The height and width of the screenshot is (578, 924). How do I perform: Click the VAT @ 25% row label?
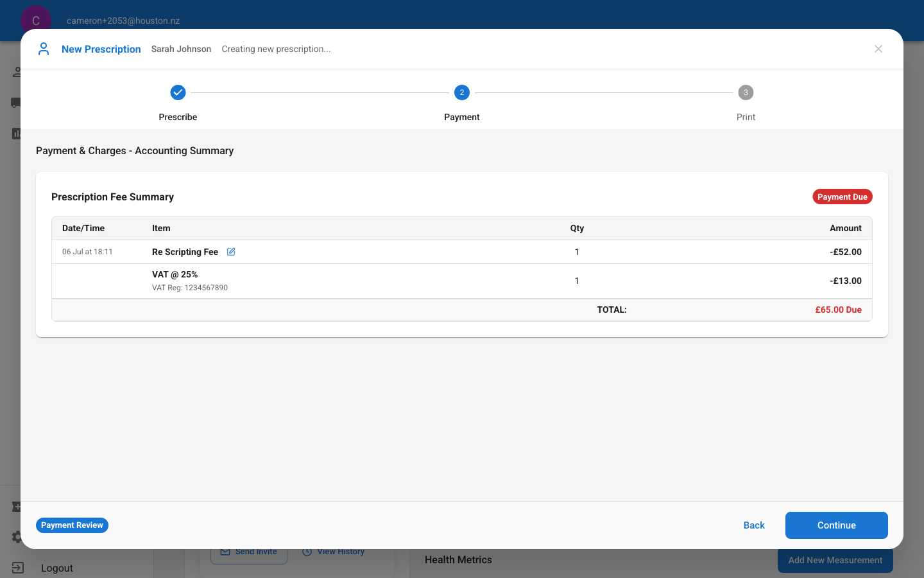pyautogui.click(x=175, y=274)
